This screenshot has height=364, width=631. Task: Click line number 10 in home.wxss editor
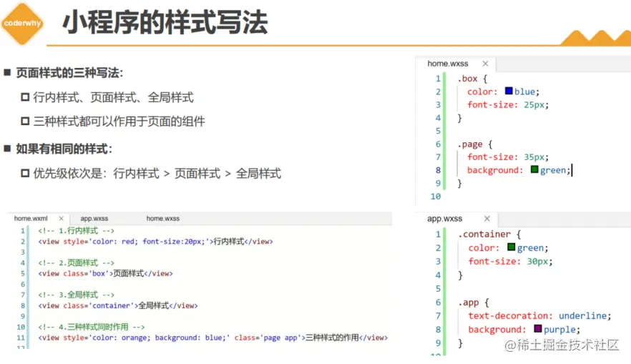click(436, 196)
